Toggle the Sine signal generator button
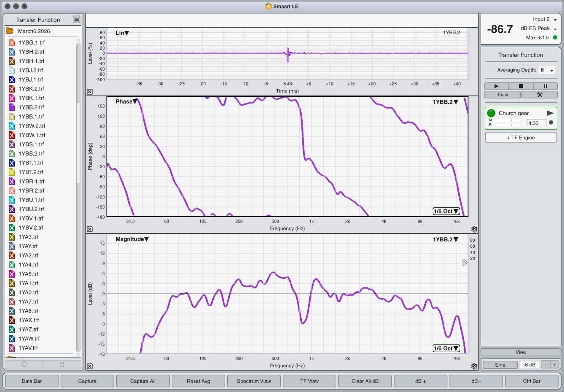564x392 pixels. [x=500, y=365]
